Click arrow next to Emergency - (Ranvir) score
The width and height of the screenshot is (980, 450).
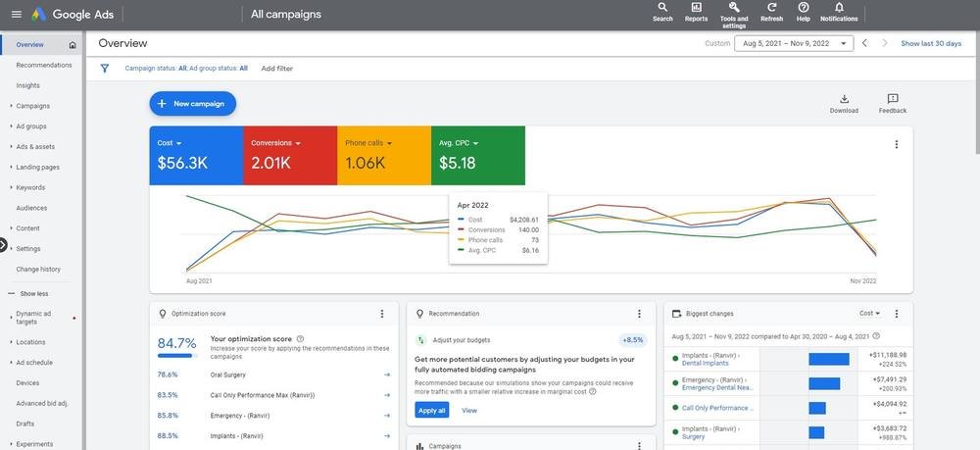387,416
